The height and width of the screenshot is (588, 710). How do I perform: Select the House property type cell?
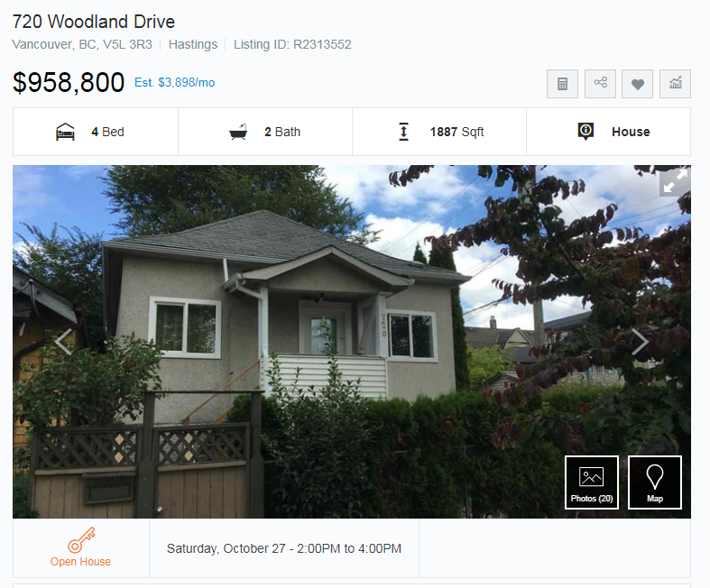pyautogui.click(x=609, y=132)
